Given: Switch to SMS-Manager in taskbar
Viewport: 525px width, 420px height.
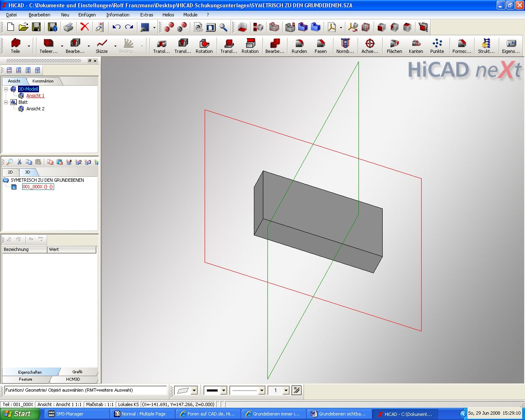Looking at the screenshot, I should pos(77,414).
